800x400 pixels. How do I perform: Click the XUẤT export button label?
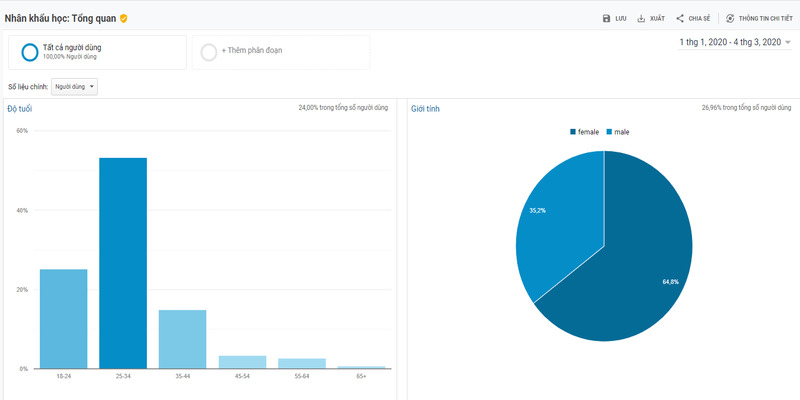click(x=657, y=18)
